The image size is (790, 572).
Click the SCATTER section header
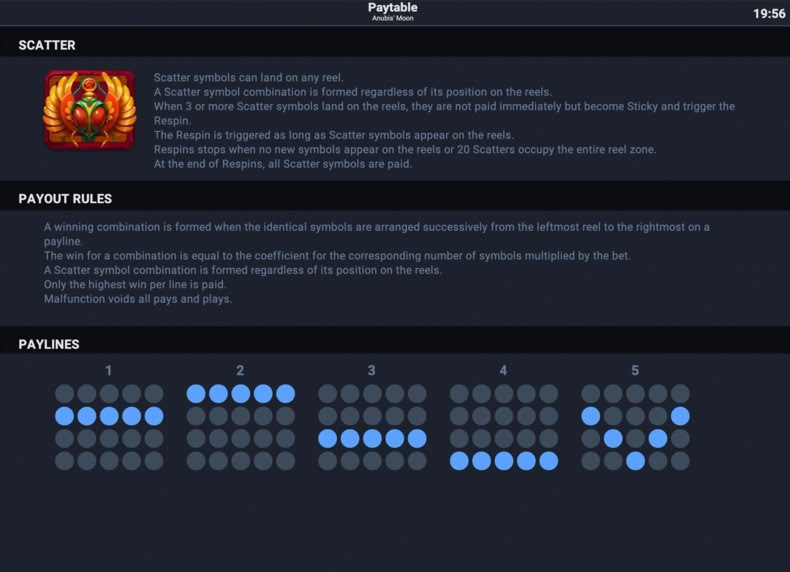[47, 45]
